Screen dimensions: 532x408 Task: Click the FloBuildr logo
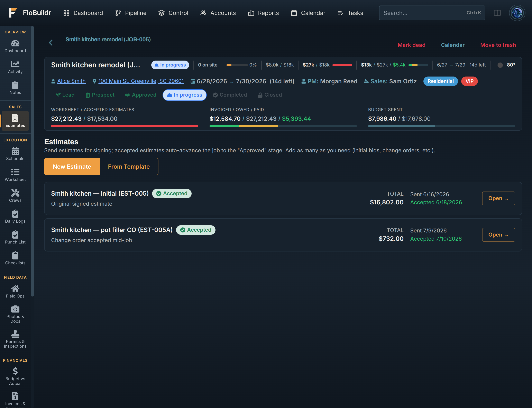click(x=30, y=13)
